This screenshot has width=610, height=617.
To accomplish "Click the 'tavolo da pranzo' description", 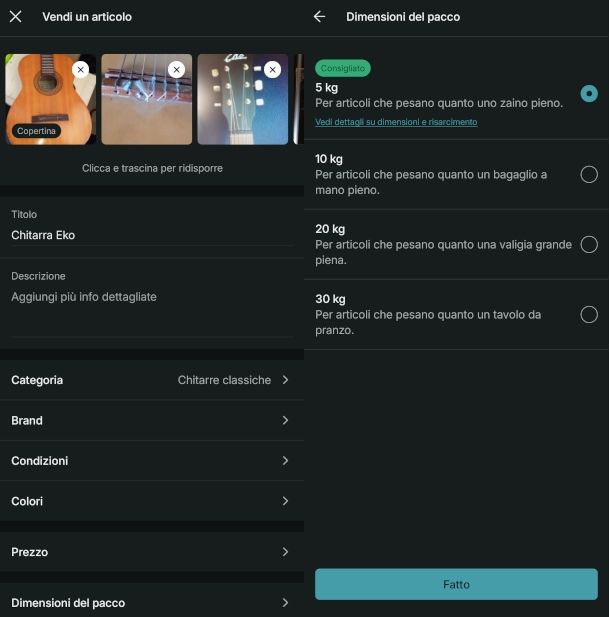I will click(x=428, y=322).
